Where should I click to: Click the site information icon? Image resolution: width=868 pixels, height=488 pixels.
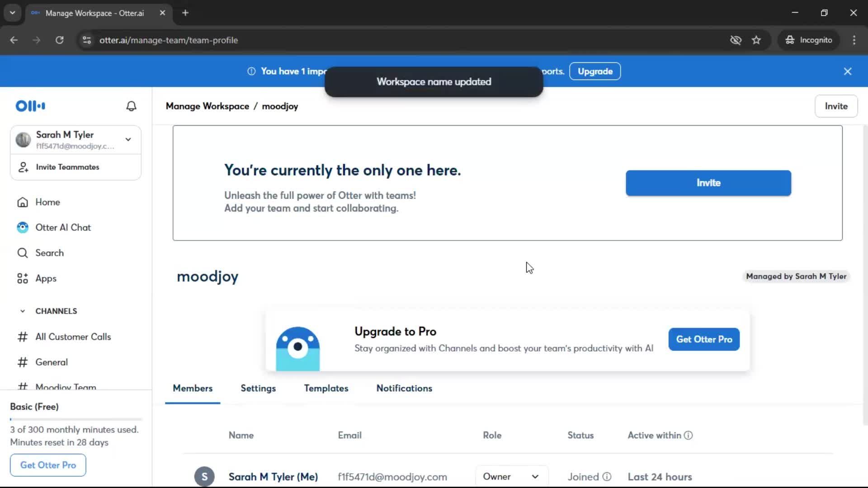87,40
